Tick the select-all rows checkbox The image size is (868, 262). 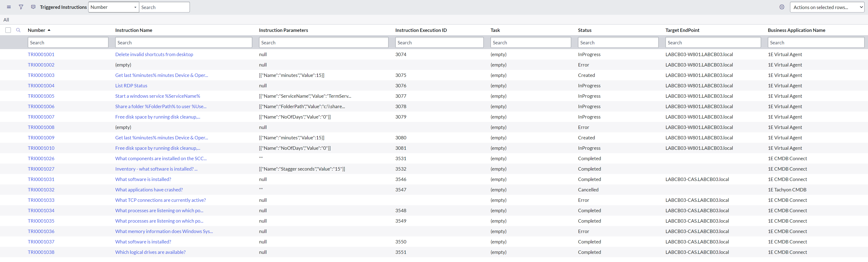tap(8, 30)
